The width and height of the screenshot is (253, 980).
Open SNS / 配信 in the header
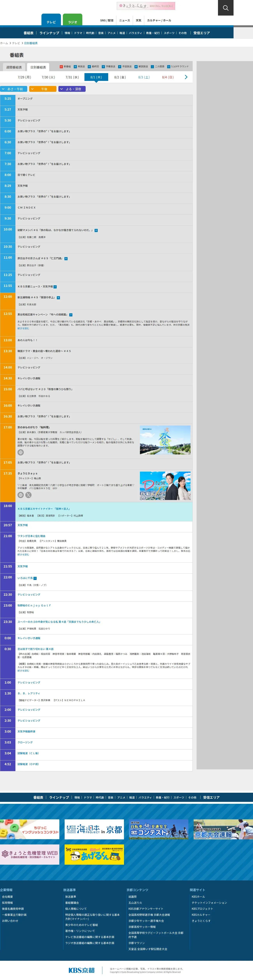[x=107, y=21]
